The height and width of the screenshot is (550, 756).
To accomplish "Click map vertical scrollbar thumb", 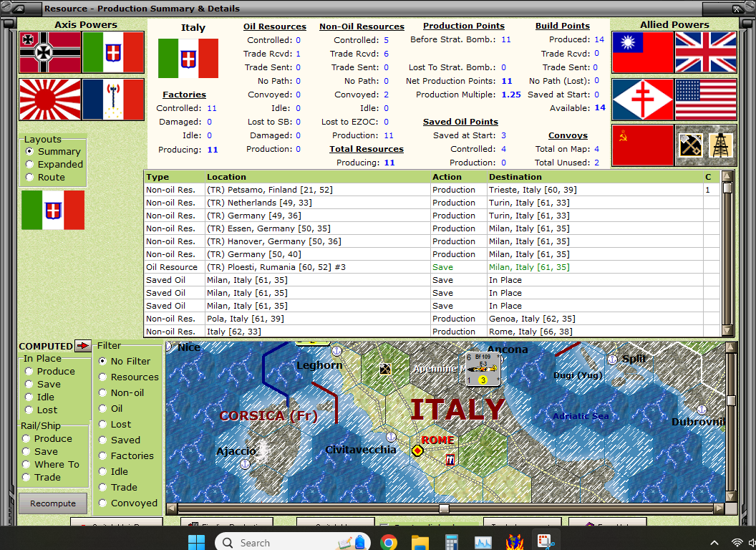I will point(731,400).
